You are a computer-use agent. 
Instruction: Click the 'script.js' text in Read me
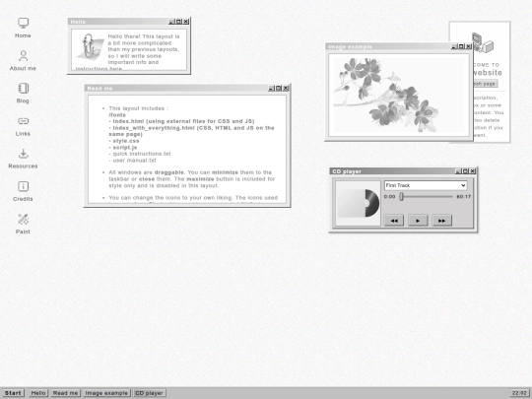(125, 147)
